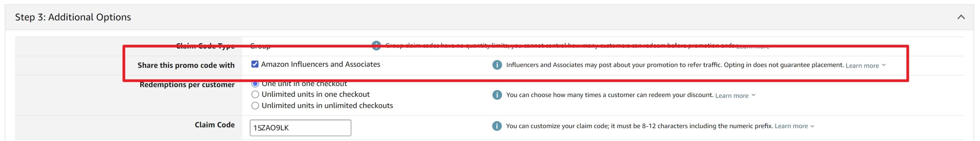Open Learn more about claim code rules
Image resolution: width=980 pixels, height=141 pixels.
click(x=791, y=126)
